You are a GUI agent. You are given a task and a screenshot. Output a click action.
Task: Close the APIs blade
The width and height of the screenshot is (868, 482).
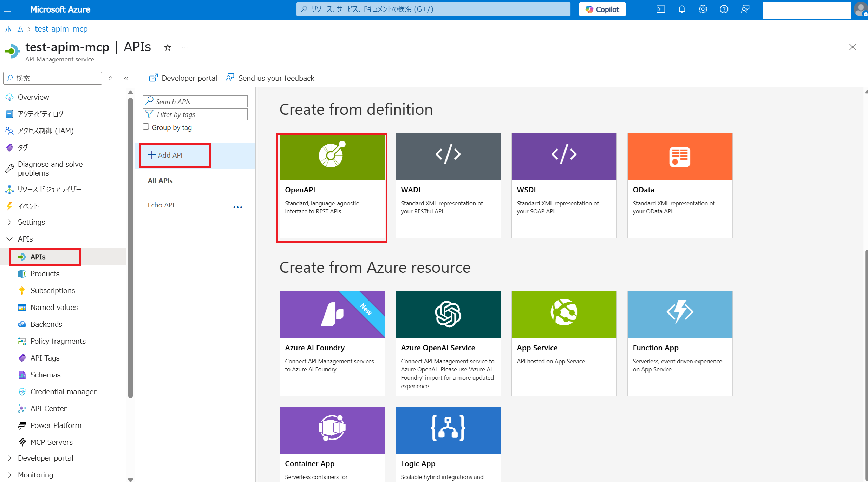click(852, 47)
